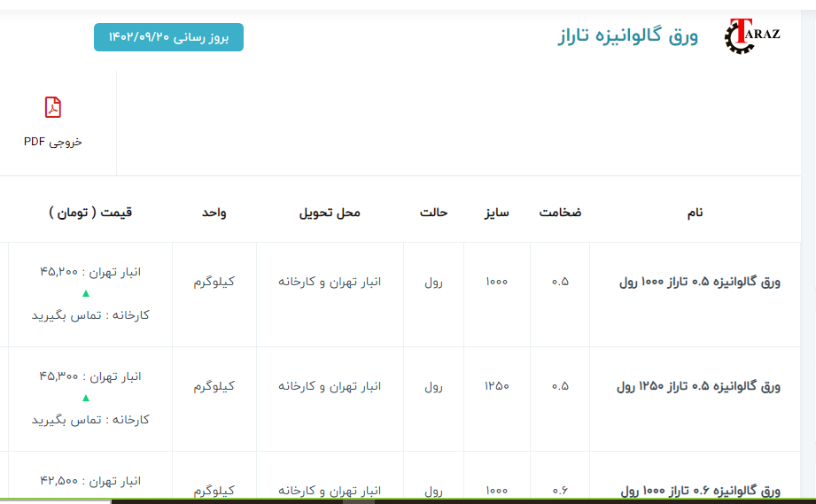Select the محل تحویل column header
Screen dimensions: 816x504
point(330,213)
